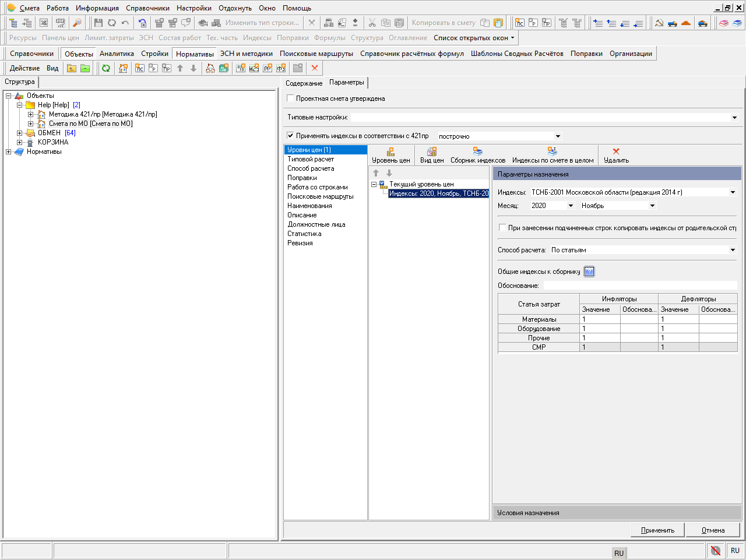Screen dimensions: 746x560
Task: Click the orange bricks materials icon
Action: pos(686,23)
